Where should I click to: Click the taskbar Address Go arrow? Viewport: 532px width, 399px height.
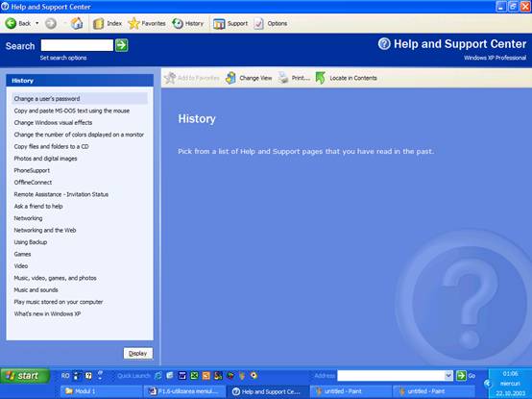[461, 376]
